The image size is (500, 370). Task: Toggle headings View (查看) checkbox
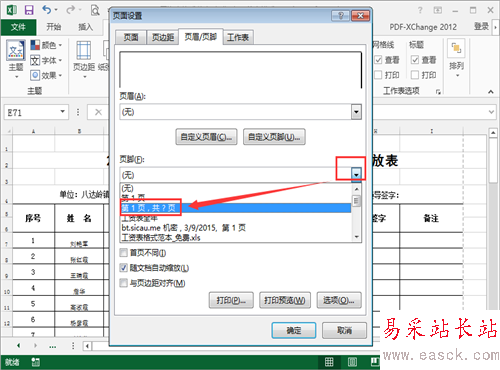pos(415,60)
